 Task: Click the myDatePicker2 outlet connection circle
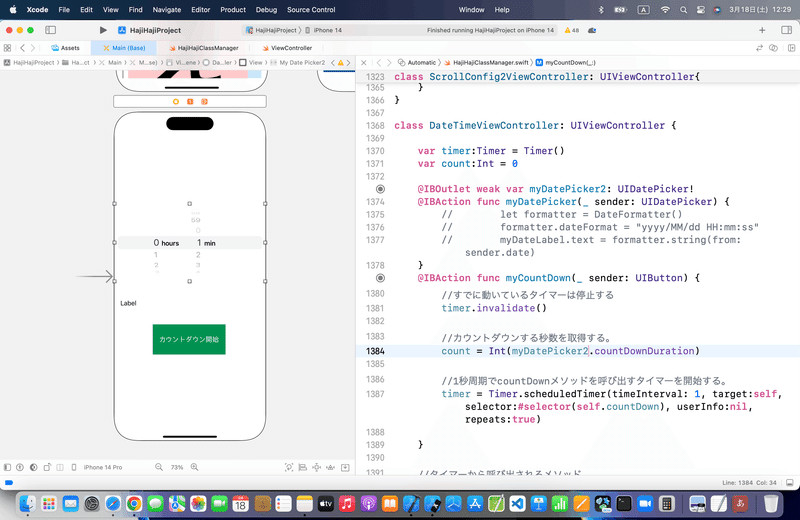tap(380, 189)
